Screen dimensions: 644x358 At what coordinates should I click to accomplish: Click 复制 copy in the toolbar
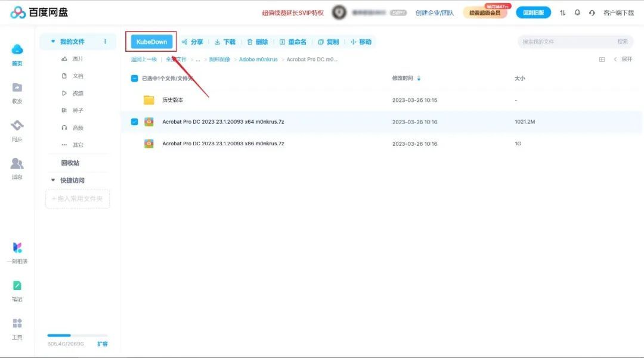point(328,42)
